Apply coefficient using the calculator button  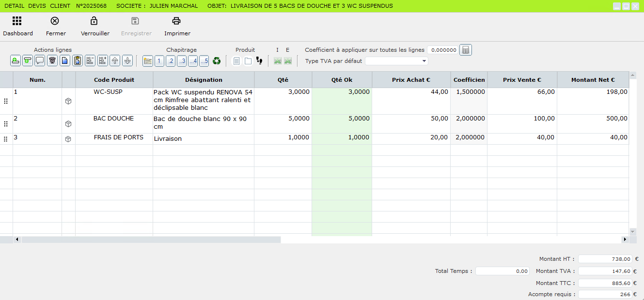coord(465,50)
